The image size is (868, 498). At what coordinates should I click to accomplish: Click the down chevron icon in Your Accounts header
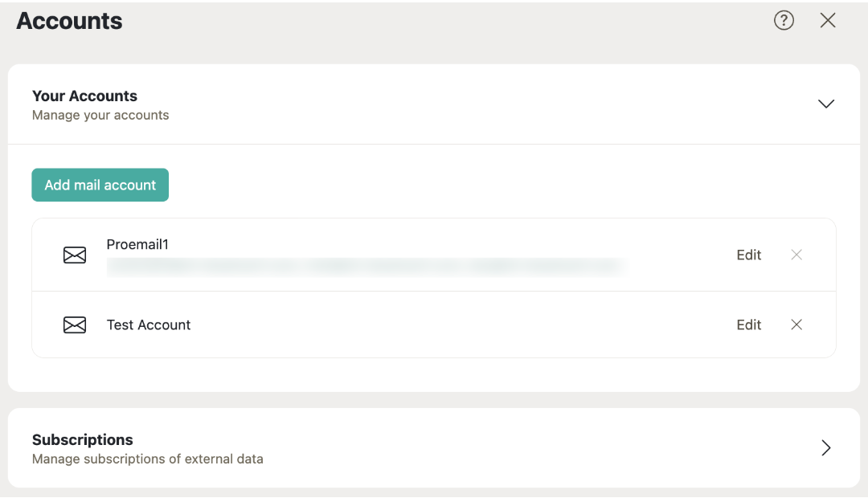tap(826, 104)
